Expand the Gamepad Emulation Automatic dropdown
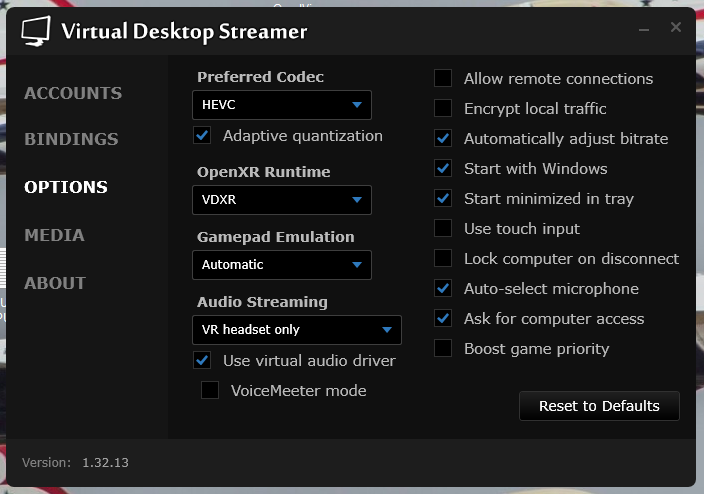The width and height of the screenshot is (704, 494). pos(282,265)
